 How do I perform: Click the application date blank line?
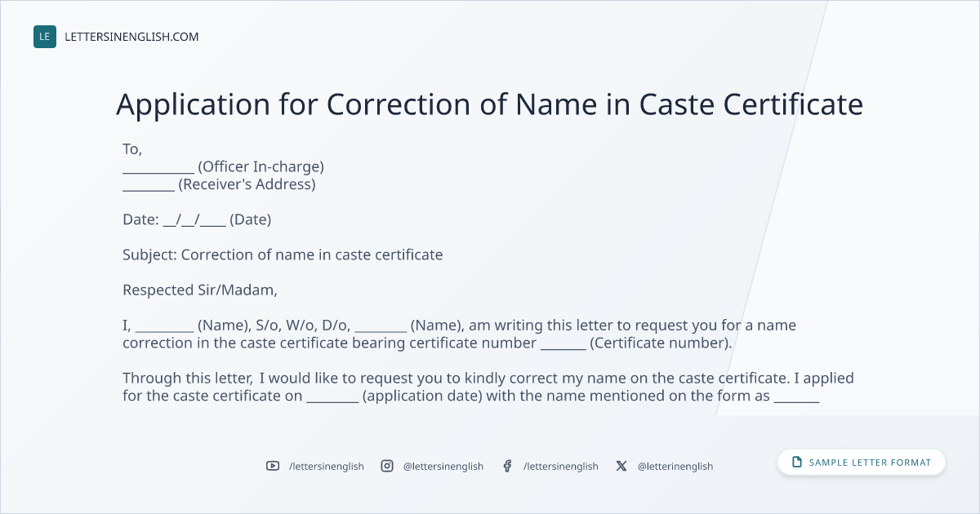(x=332, y=399)
